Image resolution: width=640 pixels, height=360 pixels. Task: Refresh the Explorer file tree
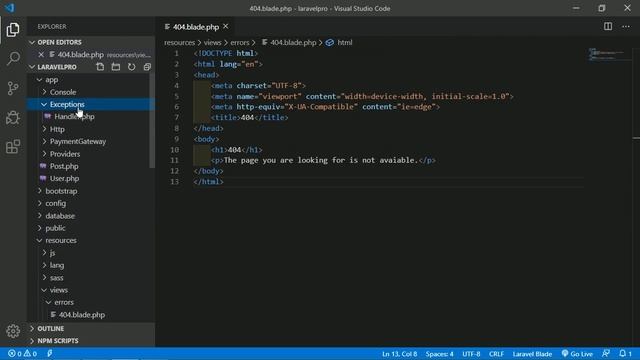click(x=131, y=67)
